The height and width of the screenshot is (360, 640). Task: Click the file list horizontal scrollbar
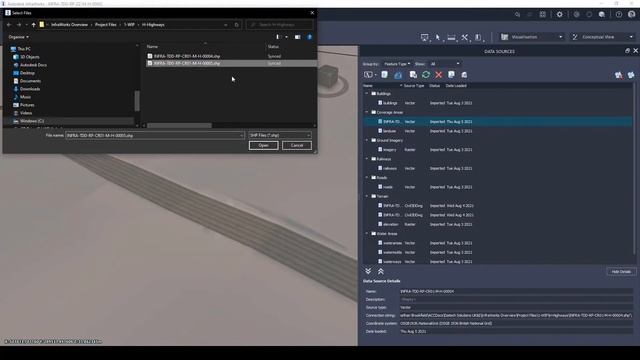coord(180,125)
